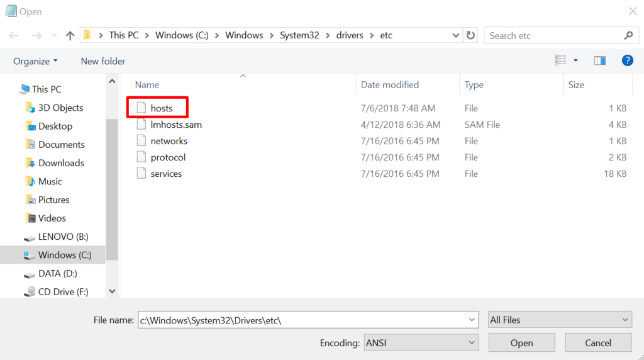
Task: Sort by Date modified column header
Action: pyautogui.click(x=390, y=84)
